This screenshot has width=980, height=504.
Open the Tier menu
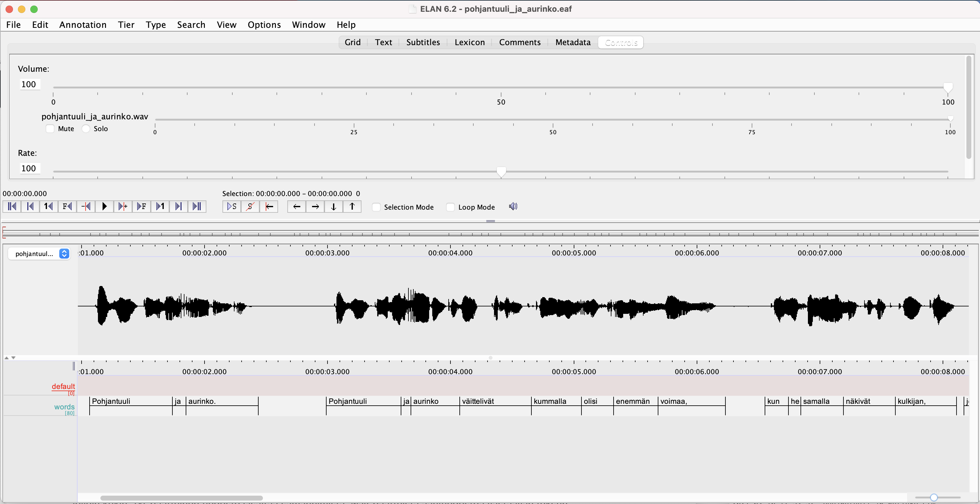click(126, 25)
